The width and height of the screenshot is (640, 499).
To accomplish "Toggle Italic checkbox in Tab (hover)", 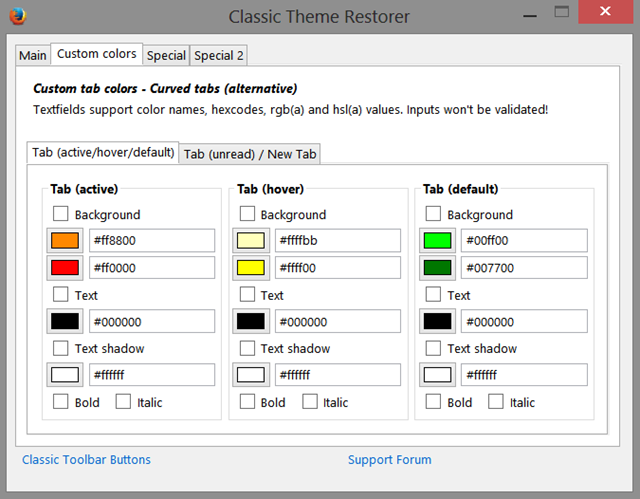I will point(310,402).
